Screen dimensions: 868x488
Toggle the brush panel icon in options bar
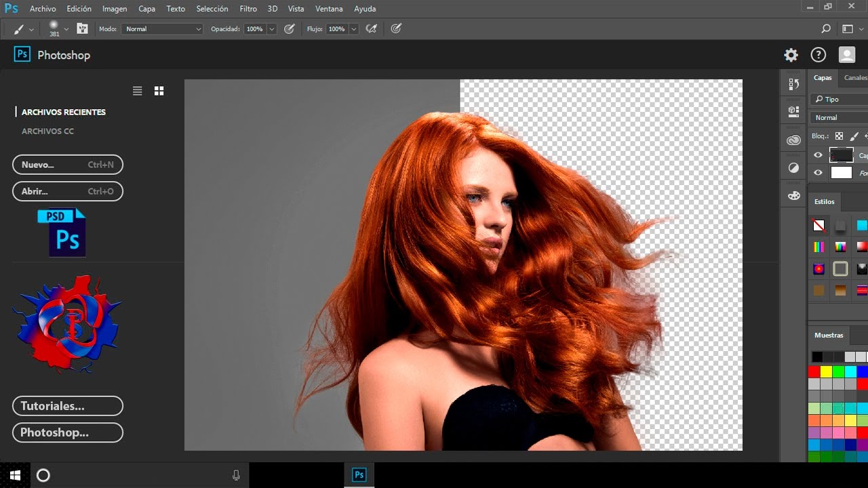coord(83,28)
